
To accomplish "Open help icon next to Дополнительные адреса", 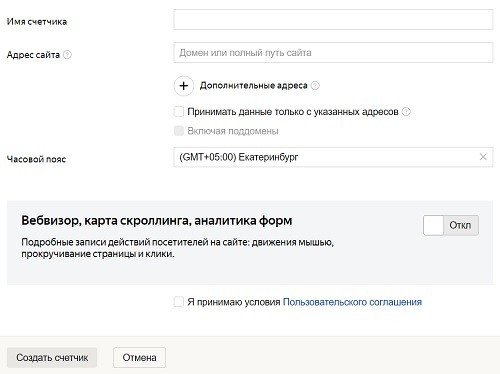I will click(315, 86).
